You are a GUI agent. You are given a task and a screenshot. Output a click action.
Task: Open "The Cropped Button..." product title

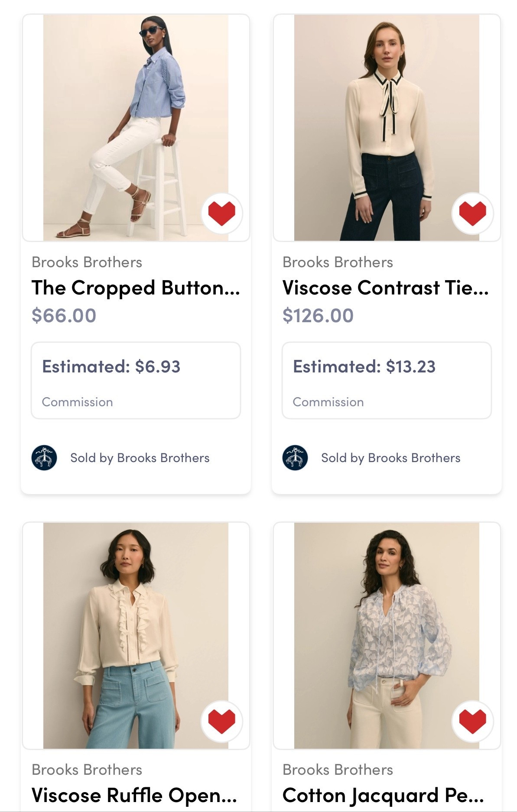(136, 288)
